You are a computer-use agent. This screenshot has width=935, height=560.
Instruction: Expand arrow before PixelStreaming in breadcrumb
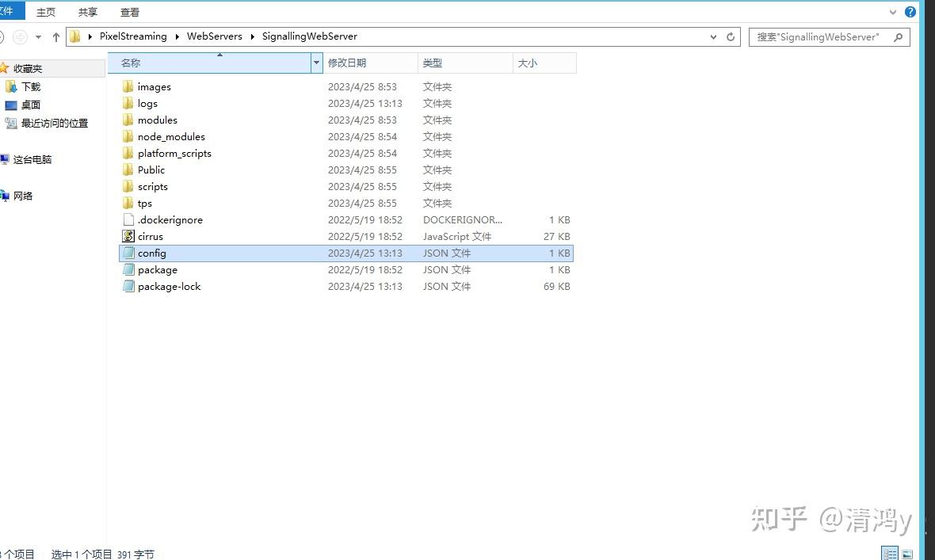pyautogui.click(x=90, y=37)
